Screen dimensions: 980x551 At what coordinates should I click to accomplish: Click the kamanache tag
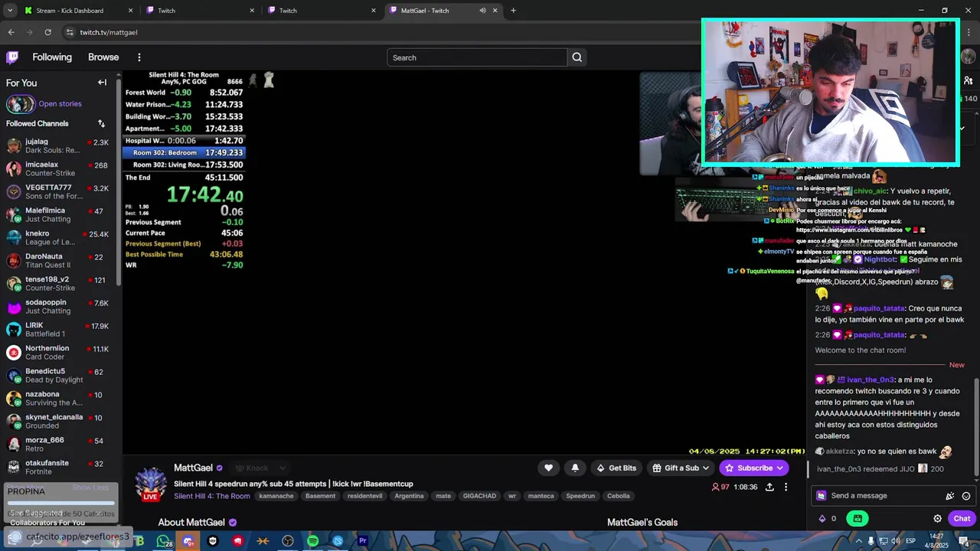(276, 496)
